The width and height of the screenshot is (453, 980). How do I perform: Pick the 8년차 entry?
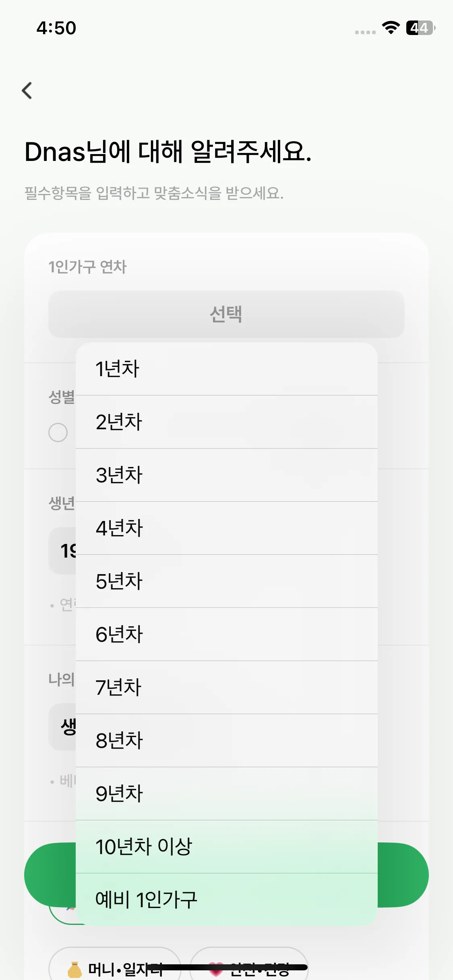pyautogui.click(x=226, y=741)
